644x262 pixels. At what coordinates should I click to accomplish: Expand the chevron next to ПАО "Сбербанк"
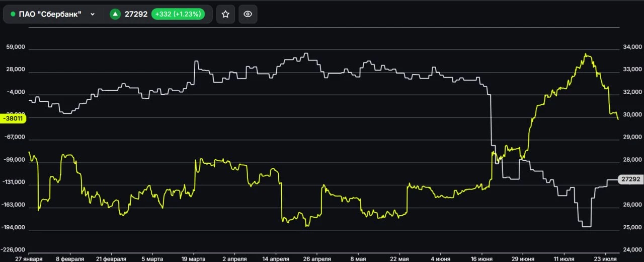coord(93,14)
